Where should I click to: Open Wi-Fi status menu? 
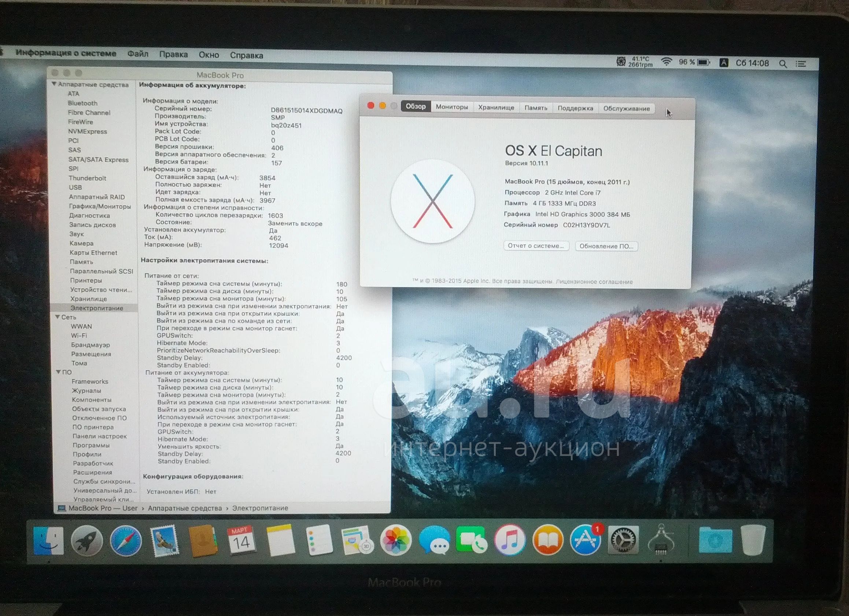(x=666, y=62)
